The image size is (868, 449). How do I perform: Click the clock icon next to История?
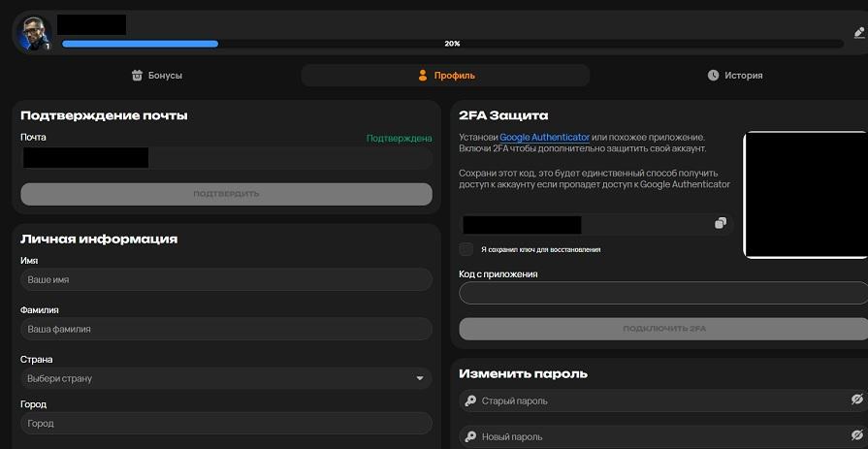tap(713, 76)
